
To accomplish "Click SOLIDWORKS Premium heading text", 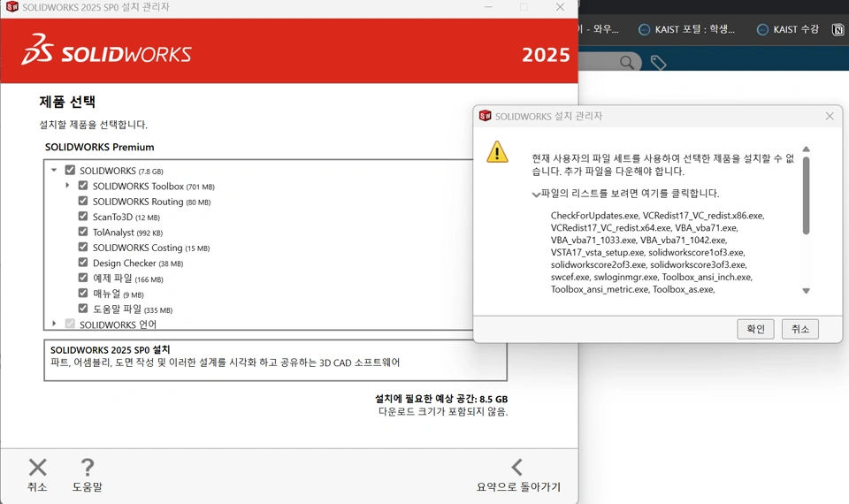I will [100, 147].
